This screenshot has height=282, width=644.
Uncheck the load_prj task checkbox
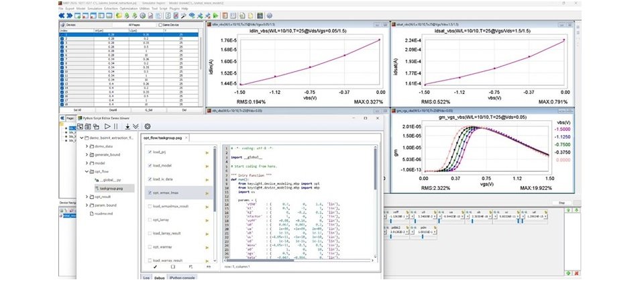pos(149,152)
